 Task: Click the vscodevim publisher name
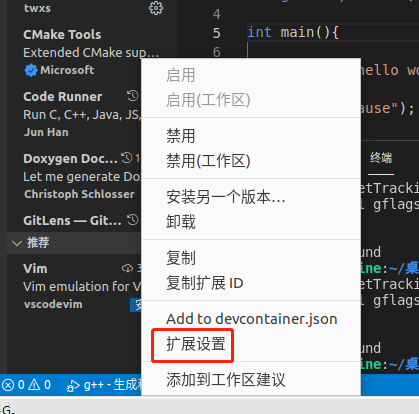tap(53, 304)
